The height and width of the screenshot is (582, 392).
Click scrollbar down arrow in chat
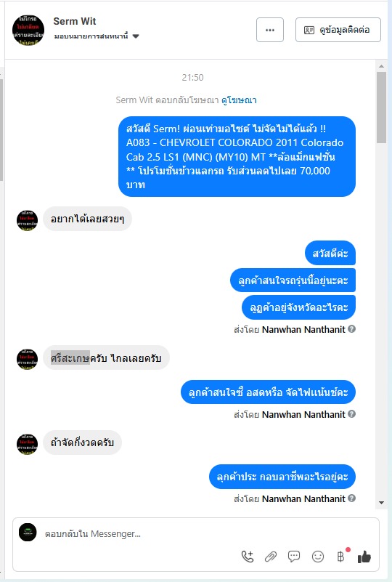click(381, 503)
